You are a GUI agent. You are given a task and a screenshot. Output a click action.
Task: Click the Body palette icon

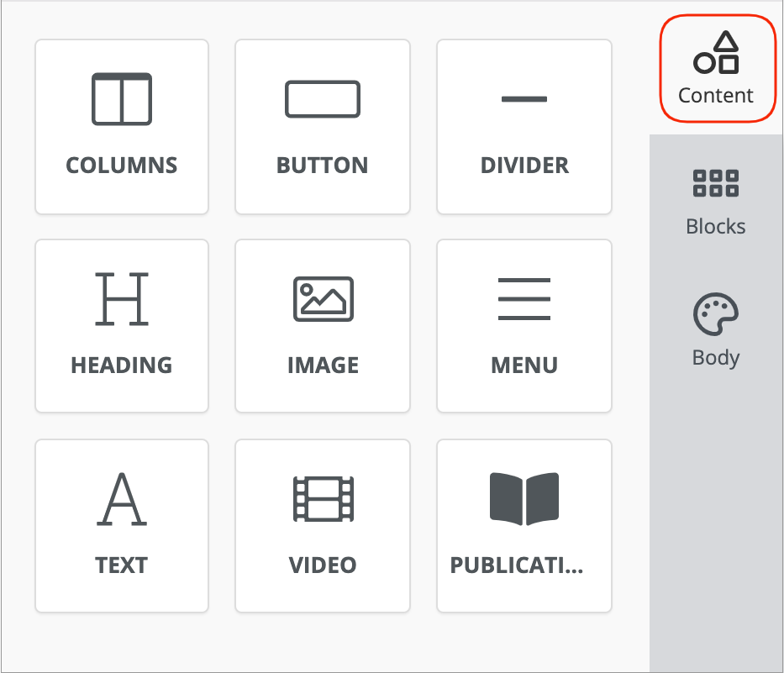click(716, 315)
